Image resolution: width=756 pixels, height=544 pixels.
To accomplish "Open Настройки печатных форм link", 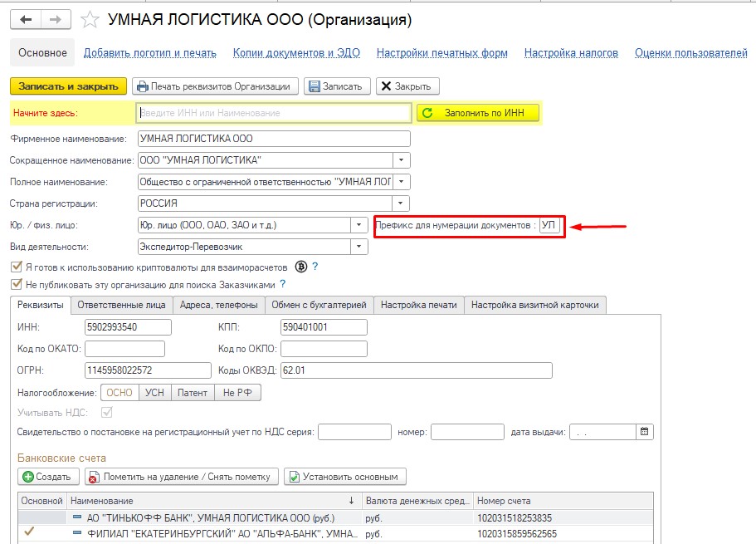I will 442,52.
